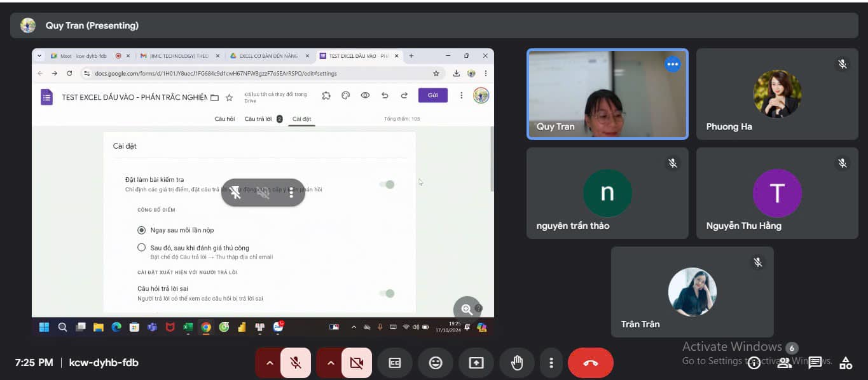Screen dimensions: 868x380
Task: Turn on the camera
Action: (x=357, y=363)
